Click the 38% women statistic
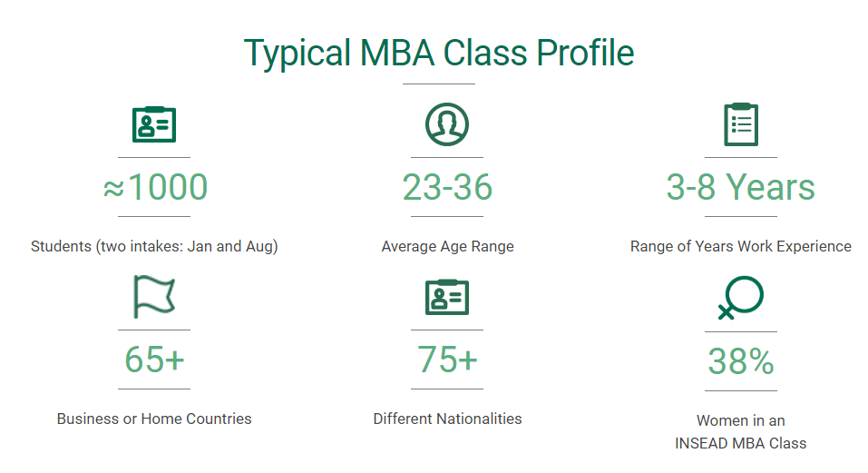Viewport: 868px width, 473px height. pyautogui.click(x=740, y=361)
